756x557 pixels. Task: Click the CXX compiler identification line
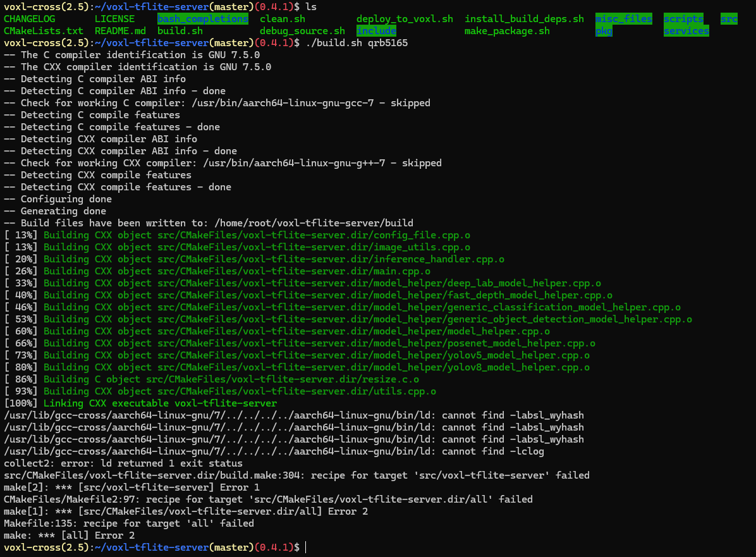(x=137, y=67)
